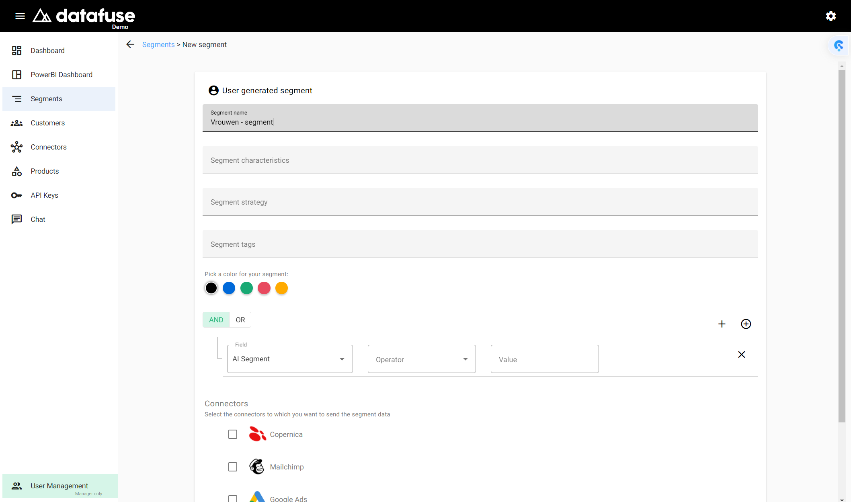Click the Segment strategy field
The width and height of the screenshot is (851, 504).
pyautogui.click(x=480, y=202)
